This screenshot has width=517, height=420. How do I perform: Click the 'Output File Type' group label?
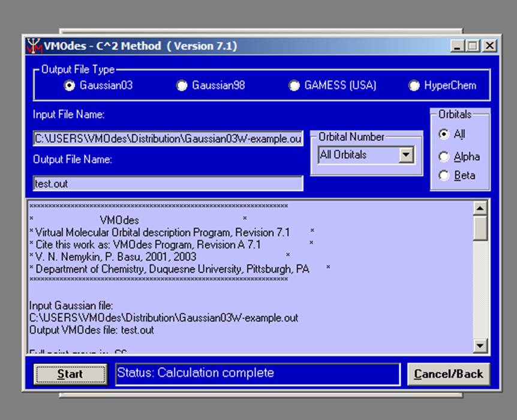click(78, 70)
